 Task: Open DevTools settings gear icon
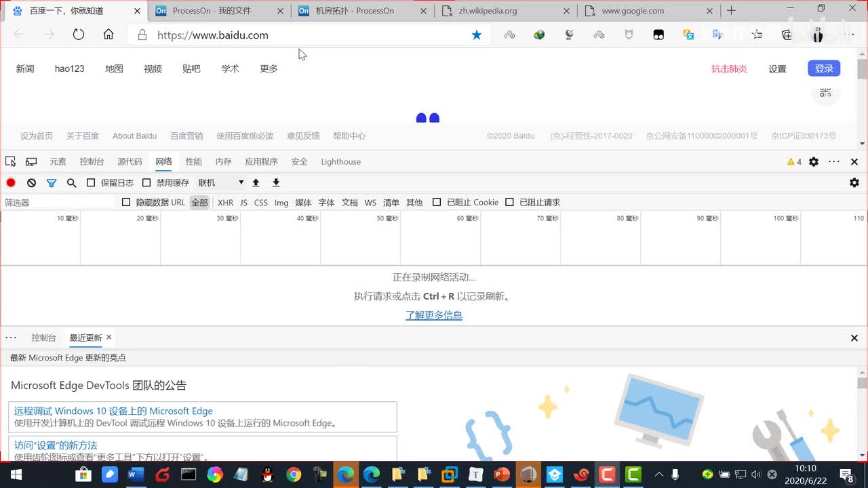[814, 161]
